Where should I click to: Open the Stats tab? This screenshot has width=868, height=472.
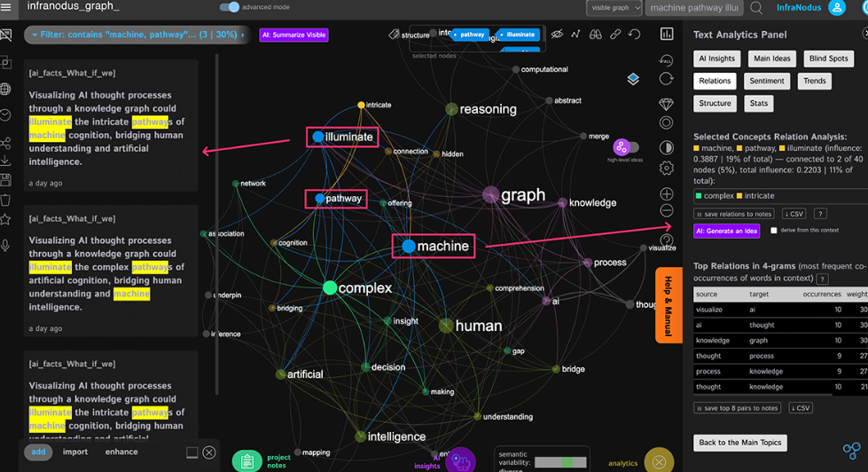[758, 104]
